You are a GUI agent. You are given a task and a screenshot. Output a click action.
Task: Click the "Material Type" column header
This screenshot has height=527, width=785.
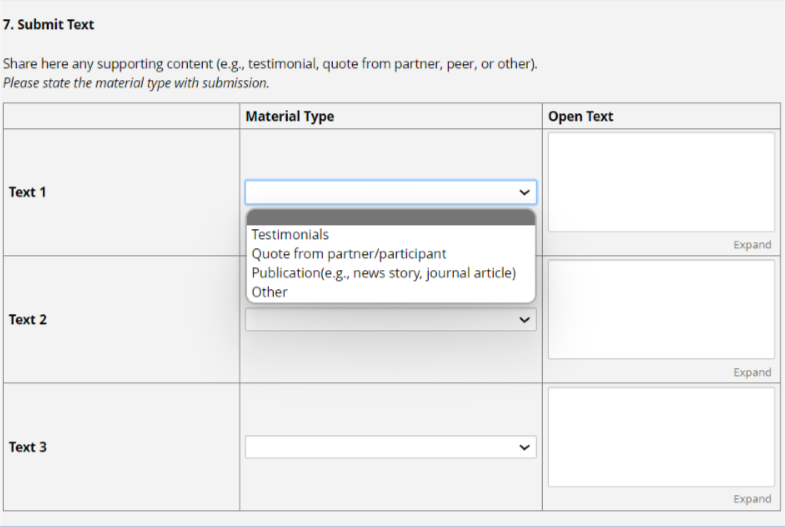pos(290,116)
